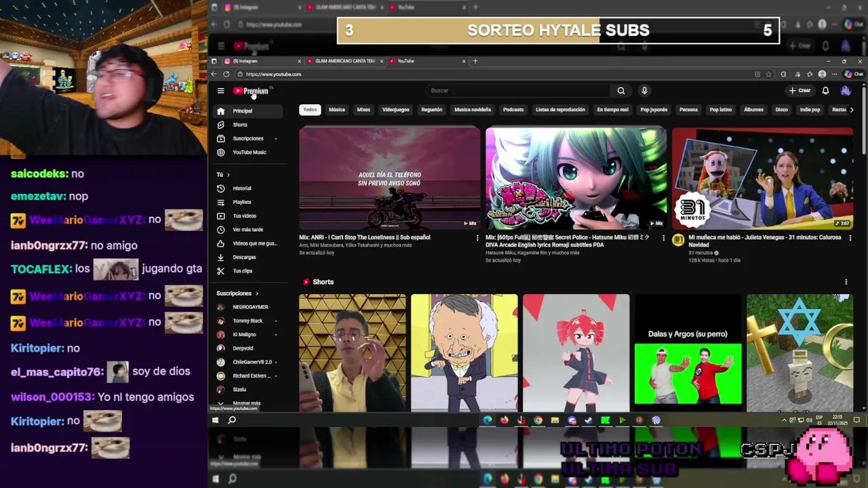Viewport: 868px width, 488px height.
Task: Select the Podcasts chip
Action: (x=513, y=110)
